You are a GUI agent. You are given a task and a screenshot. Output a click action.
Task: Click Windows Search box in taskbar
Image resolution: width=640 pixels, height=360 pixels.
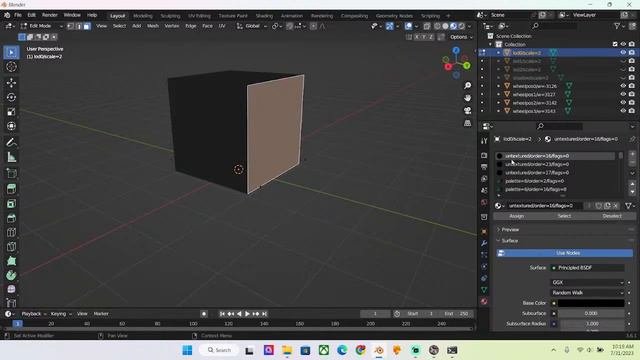pyautogui.click(x=220, y=350)
